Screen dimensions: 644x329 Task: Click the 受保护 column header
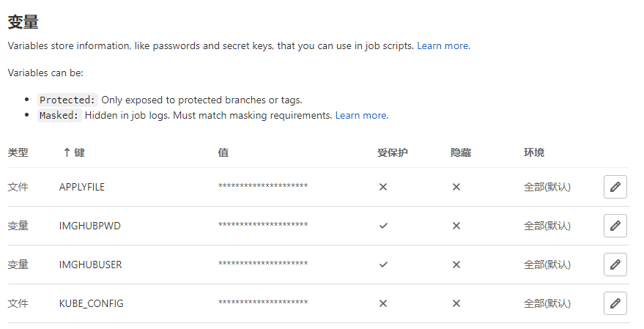[x=392, y=152]
